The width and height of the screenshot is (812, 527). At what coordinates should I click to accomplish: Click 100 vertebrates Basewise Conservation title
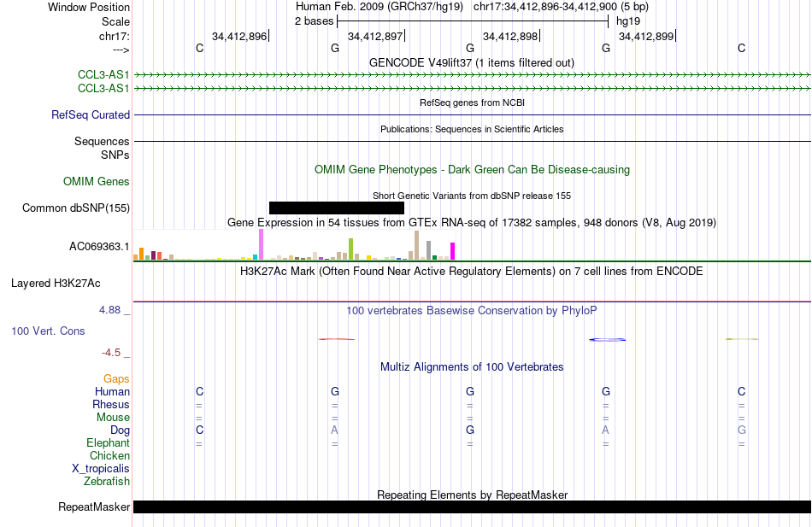[x=472, y=311]
